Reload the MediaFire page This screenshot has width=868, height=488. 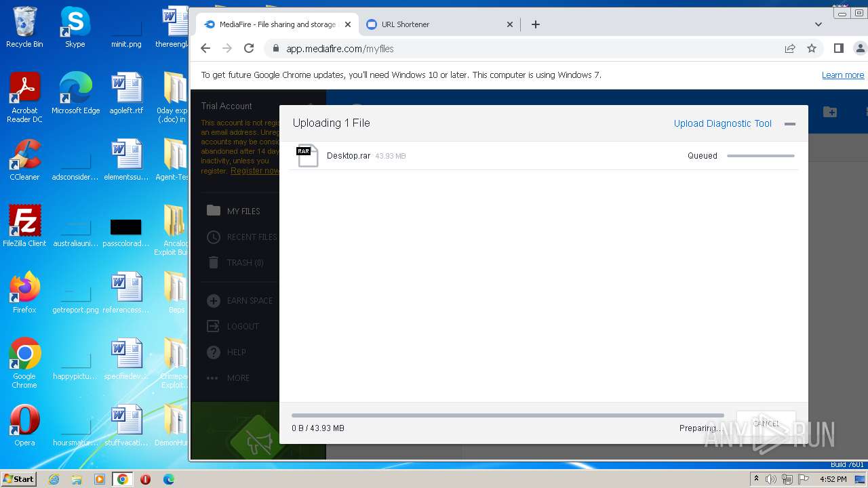(249, 48)
